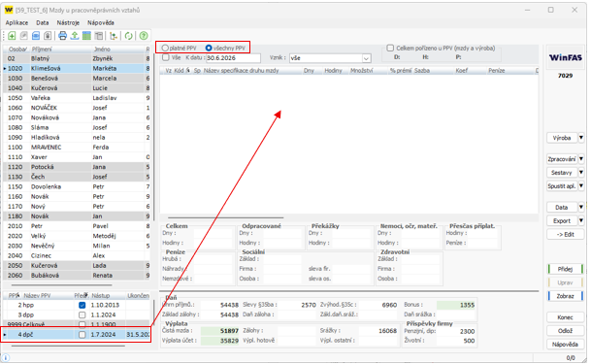The width and height of the screenshot is (591, 364).
Task: Check the checkbox in dpč row
Action: (x=82, y=335)
